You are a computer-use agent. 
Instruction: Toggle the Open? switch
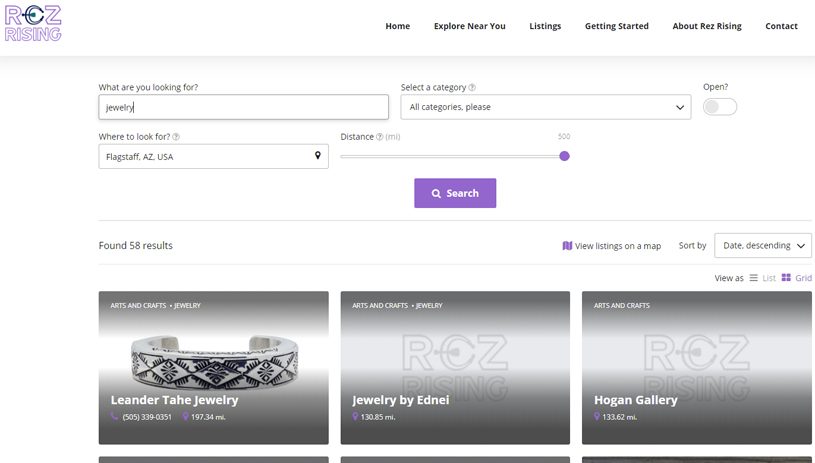click(x=720, y=107)
